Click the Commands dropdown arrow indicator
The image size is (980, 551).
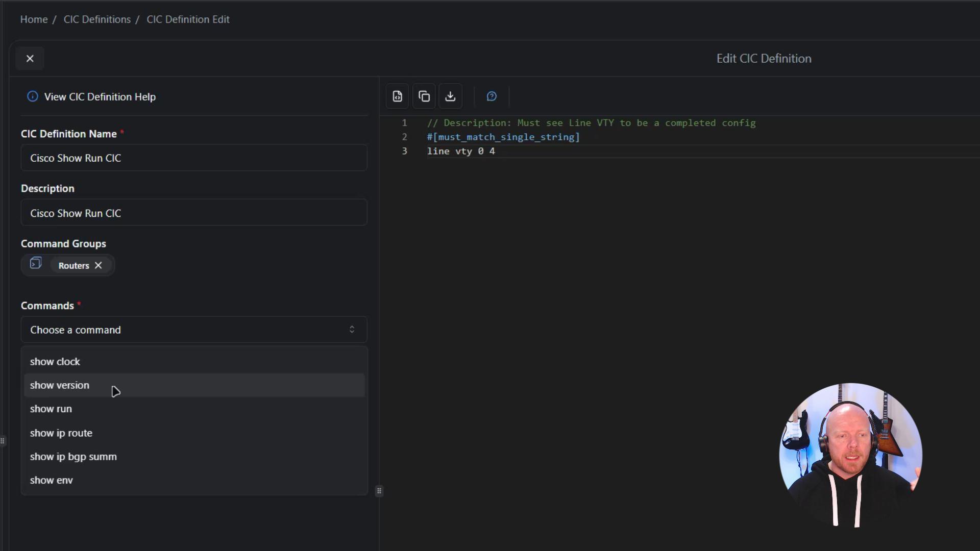pyautogui.click(x=352, y=330)
